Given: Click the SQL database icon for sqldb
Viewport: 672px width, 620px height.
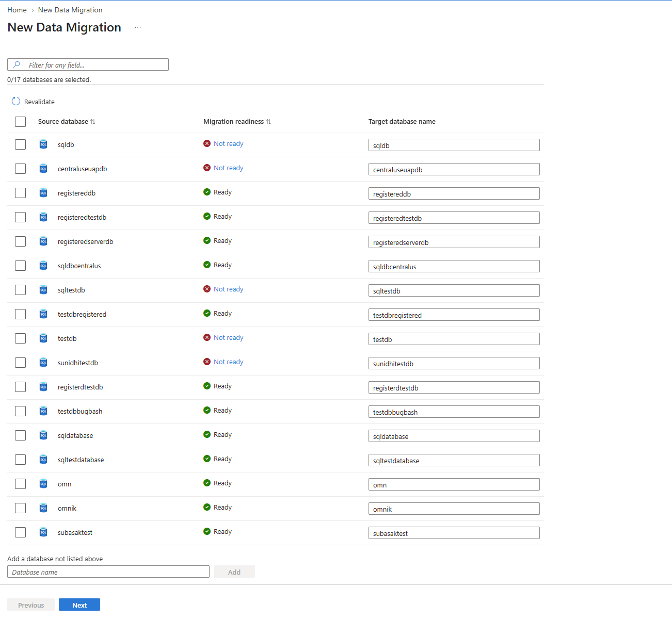Looking at the screenshot, I should coord(43,144).
